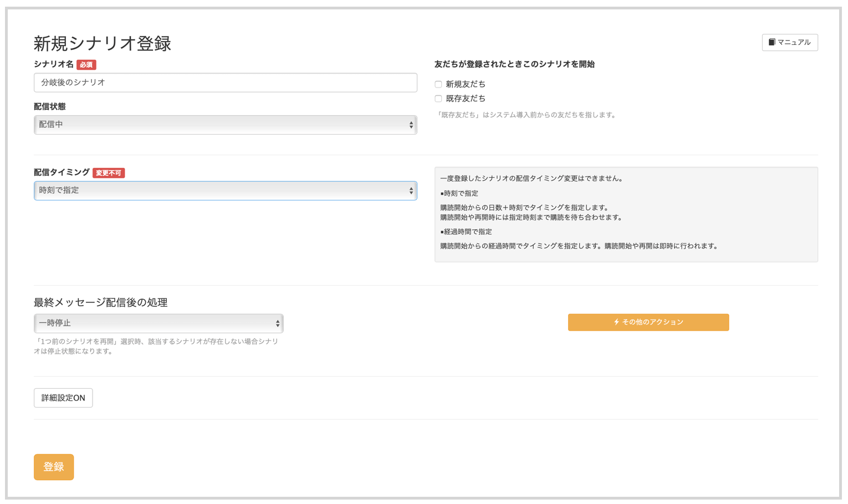This screenshot has height=504, width=848.
Task: Click the red 変更不可 badge
Action: (x=109, y=173)
